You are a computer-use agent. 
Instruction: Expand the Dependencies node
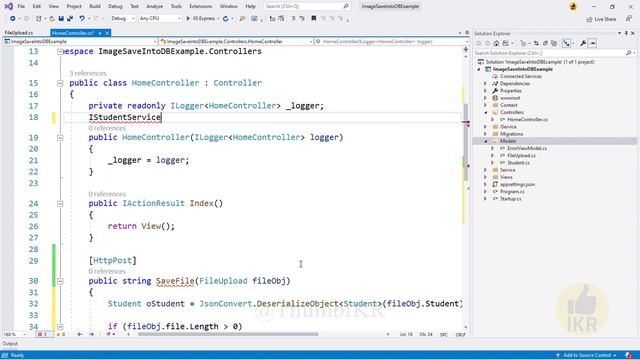coord(486,84)
